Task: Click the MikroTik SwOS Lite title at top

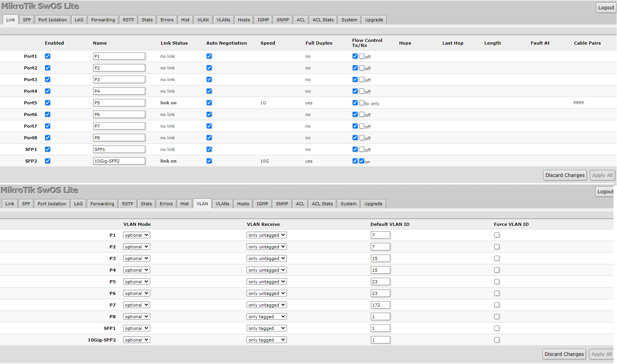Action: [40, 6]
